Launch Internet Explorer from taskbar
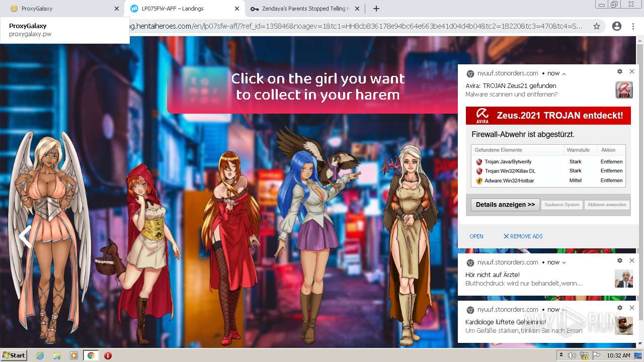Screen dimensions: 644x362 (40, 355)
